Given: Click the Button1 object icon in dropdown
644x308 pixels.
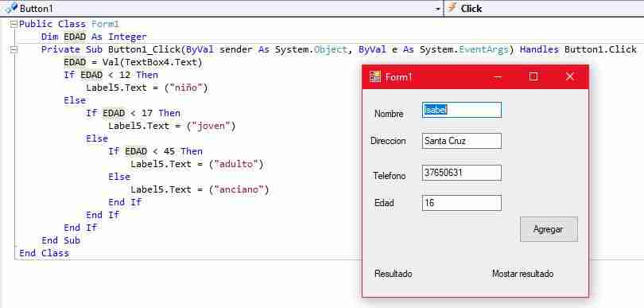Looking at the screenshot, I should 11,8.
